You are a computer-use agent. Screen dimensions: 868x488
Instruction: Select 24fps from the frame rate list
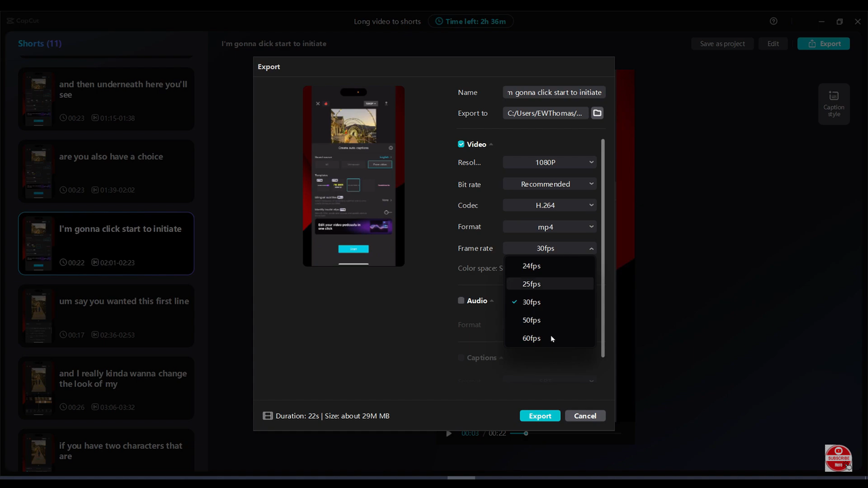tap(531, 266)
